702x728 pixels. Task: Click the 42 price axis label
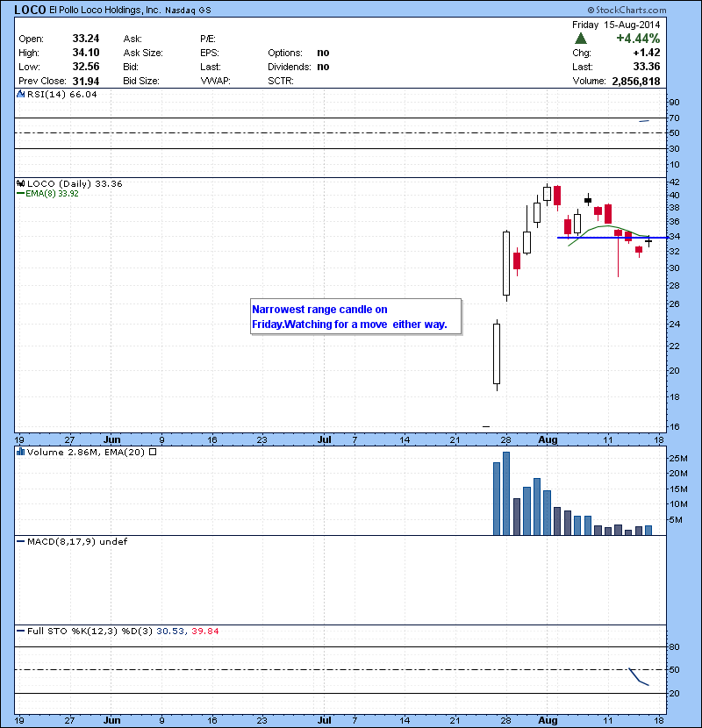tap(674, 182)
